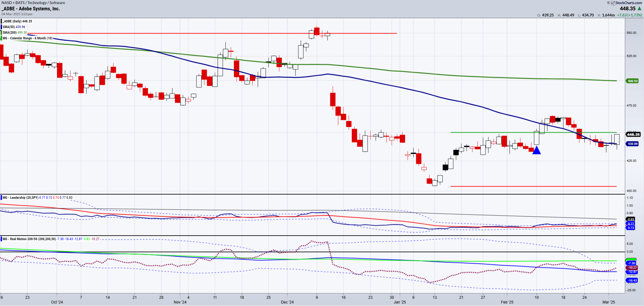Click the blue 439.96 SMA axis tag
The width and height of the screenshot is (644, 306).
(x=632, y=144)
